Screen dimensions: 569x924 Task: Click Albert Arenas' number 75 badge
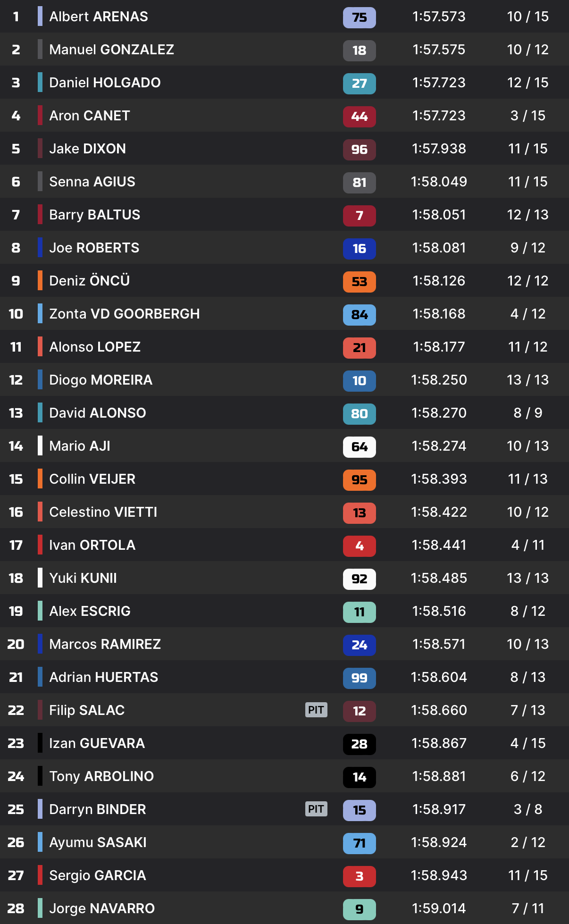coord(359,17)
